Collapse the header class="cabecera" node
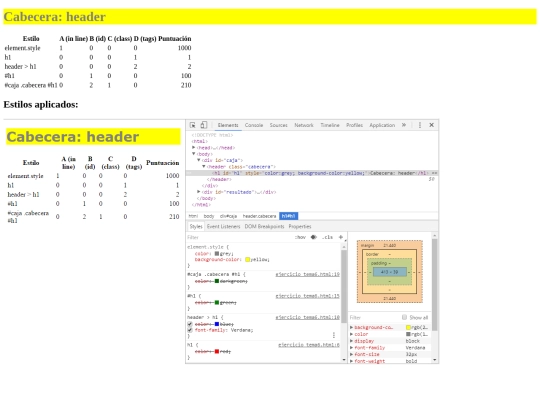 pos(204,167)
